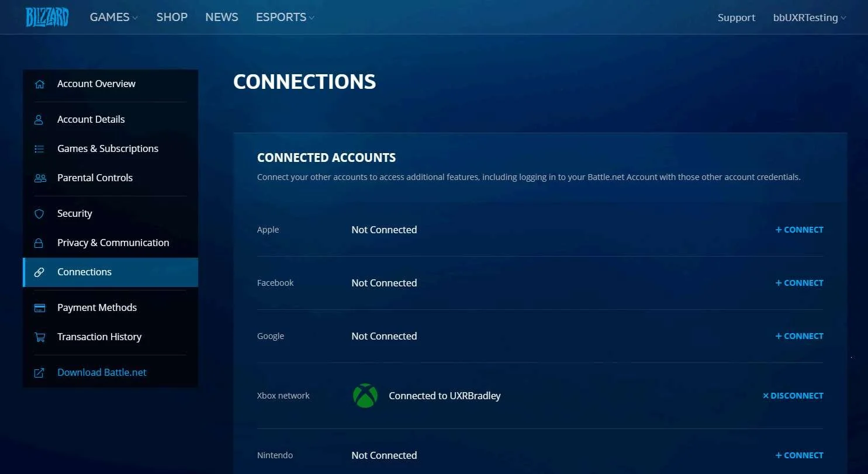Open the NEWS menu item

click(x=222, y=18)
